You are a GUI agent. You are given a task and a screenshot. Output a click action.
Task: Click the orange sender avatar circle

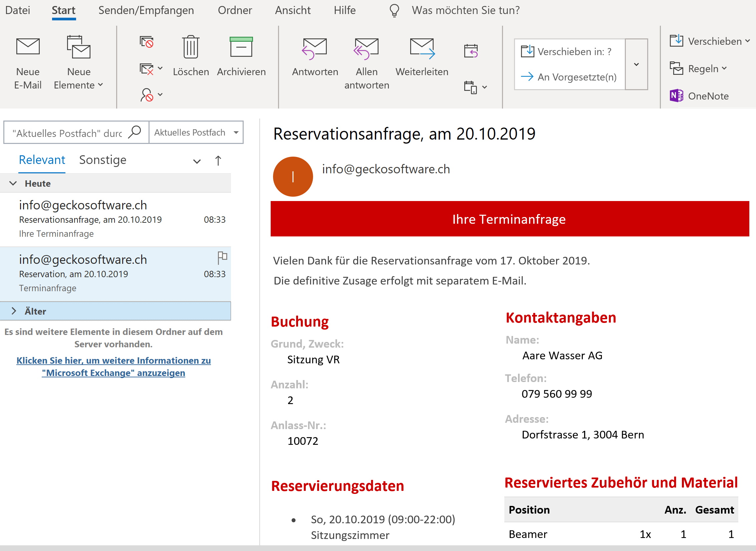pyautogui.click(x=293, y=177)
